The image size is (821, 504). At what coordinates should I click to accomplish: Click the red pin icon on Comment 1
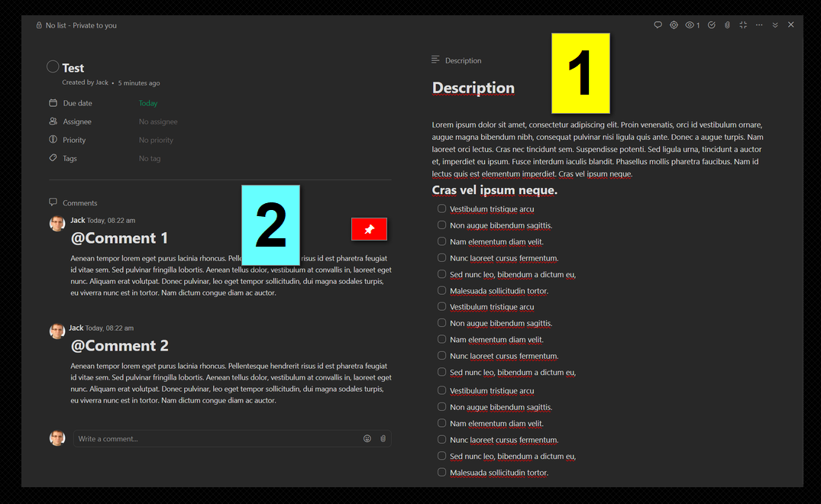point(369,229)
